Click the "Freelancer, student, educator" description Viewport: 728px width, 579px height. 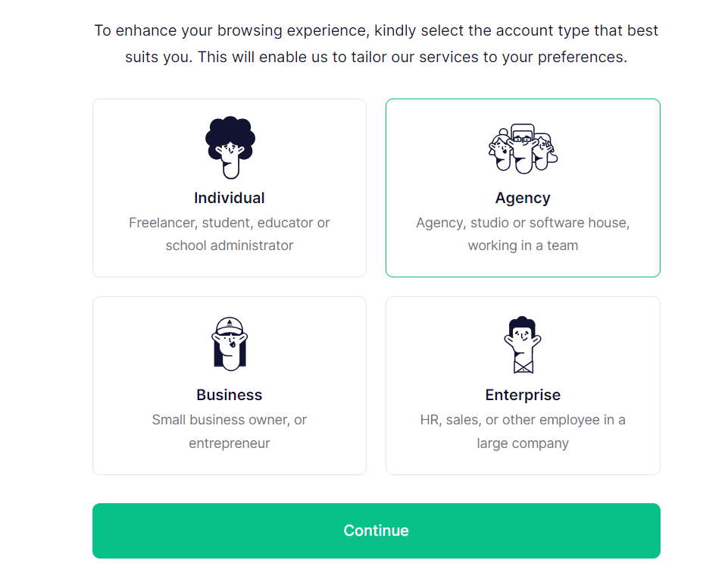click(x=230, y=223)
